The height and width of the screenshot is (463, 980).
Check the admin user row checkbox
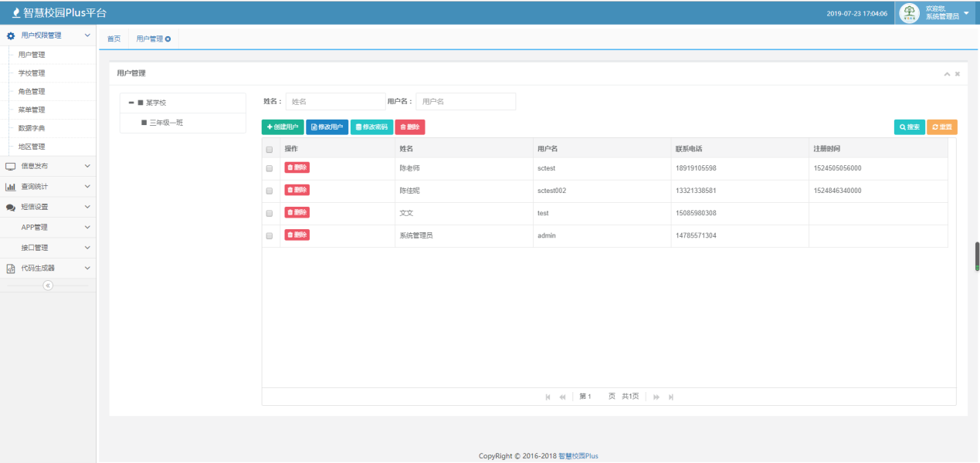pyautogui.click(x=270, y=235)
